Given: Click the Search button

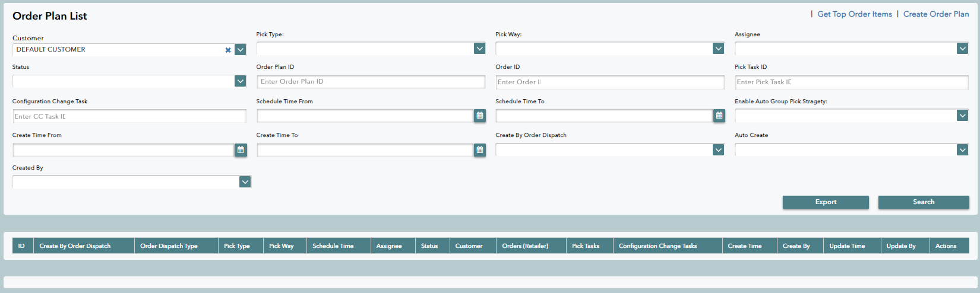Looking at the screenshot, I should coord(924,202).
